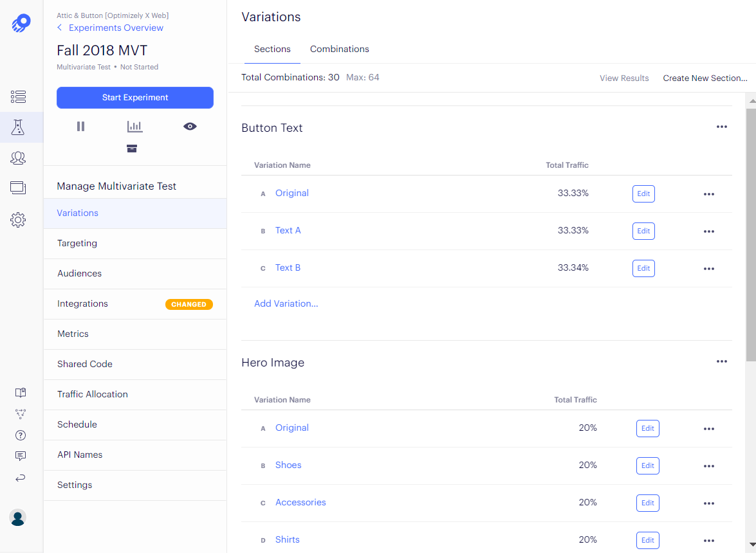Click the user profile avatar
Screen dimensions: 756x560
tap(18, 518)
